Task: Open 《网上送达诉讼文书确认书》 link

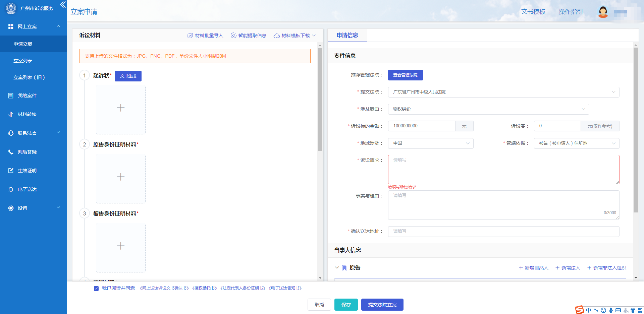Action: click(164, 288)
